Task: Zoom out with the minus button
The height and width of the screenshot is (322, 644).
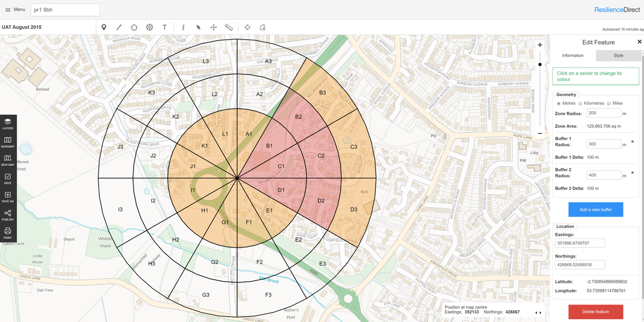Action: tap(540, 133)
